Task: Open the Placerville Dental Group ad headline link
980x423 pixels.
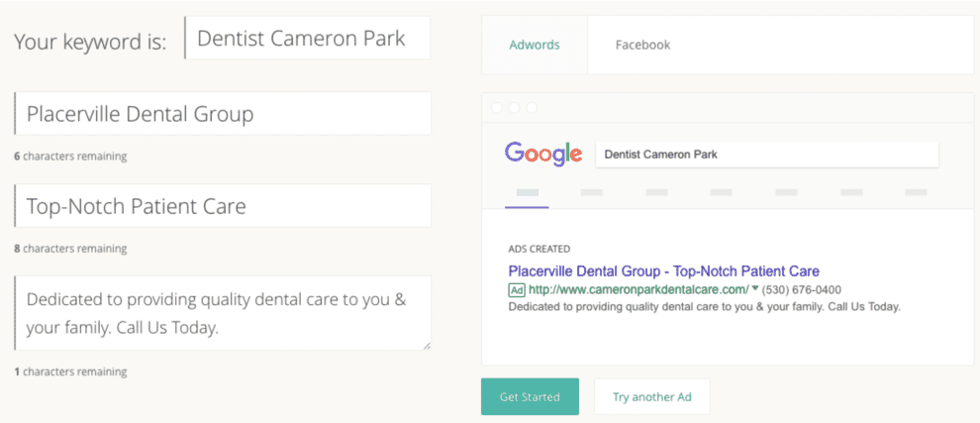Action: click(x=664, y=271)
